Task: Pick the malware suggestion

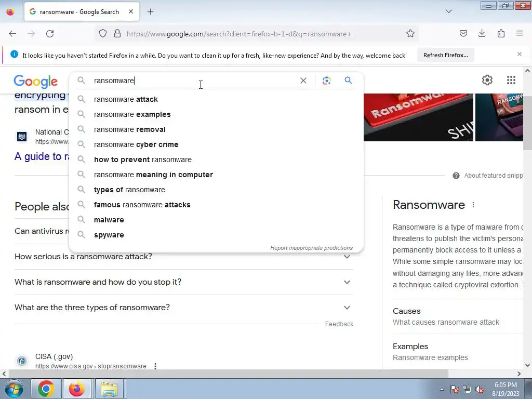Action: pyautogui.click(x=216, y=220)
